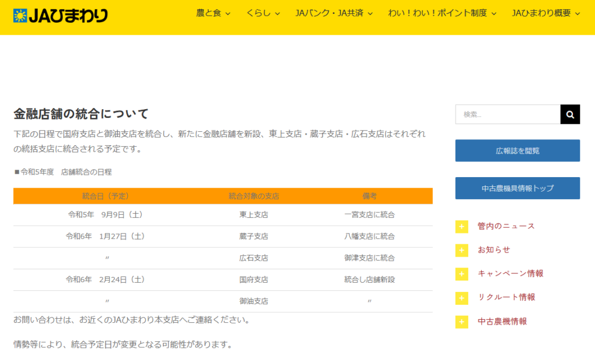Viewport: 595px width, 364px height.
Task: Go to キャンペーン情報 link
Action: click(x=510, y=274)
